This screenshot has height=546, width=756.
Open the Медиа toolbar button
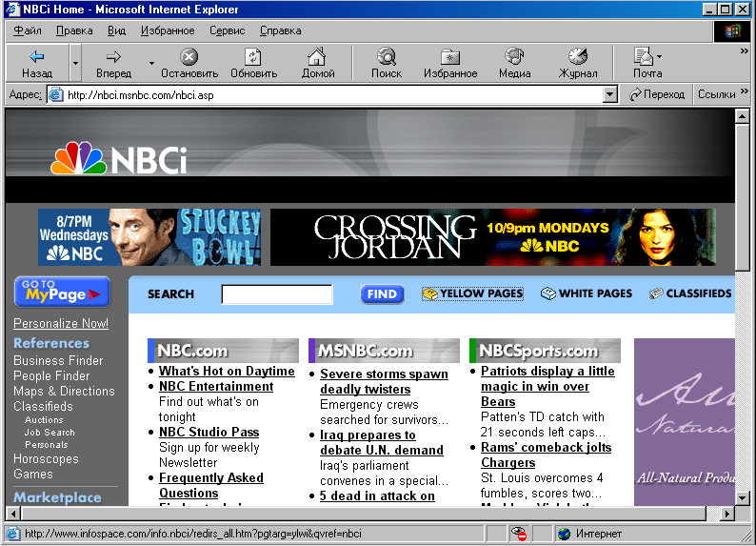514,63
